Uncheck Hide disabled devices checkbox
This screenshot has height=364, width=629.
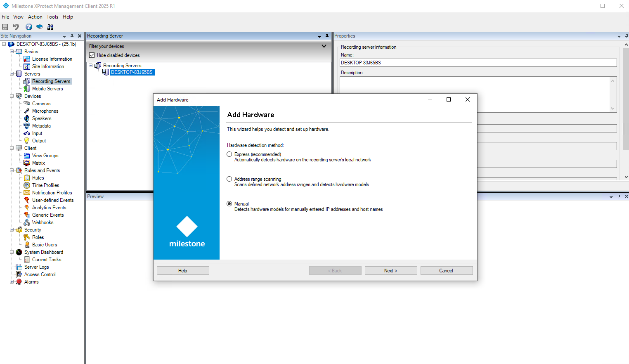[x=92, y=55]
